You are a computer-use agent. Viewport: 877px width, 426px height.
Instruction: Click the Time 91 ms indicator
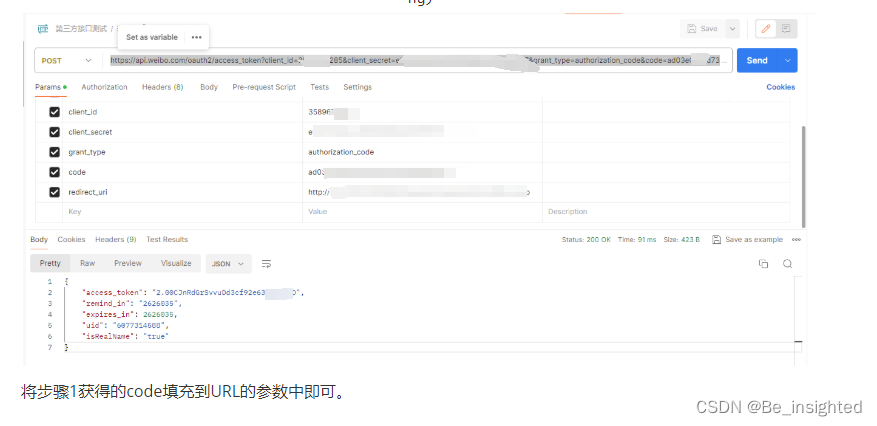click(x=637, y=239)
